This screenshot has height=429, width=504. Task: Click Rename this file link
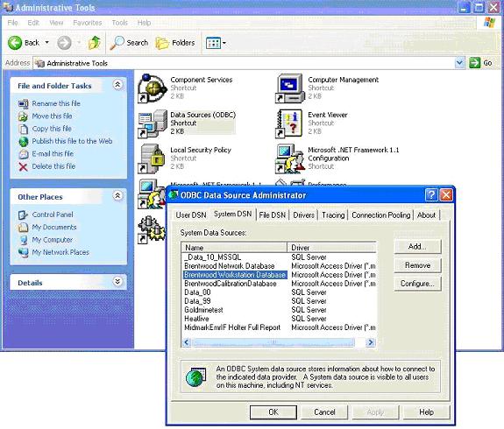coord(56,103)
